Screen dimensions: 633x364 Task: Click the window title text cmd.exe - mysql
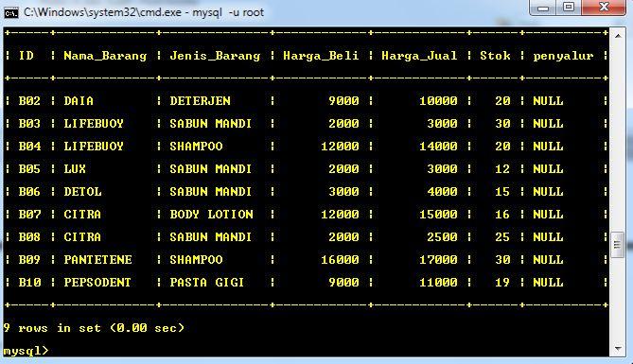pos(143,12)
